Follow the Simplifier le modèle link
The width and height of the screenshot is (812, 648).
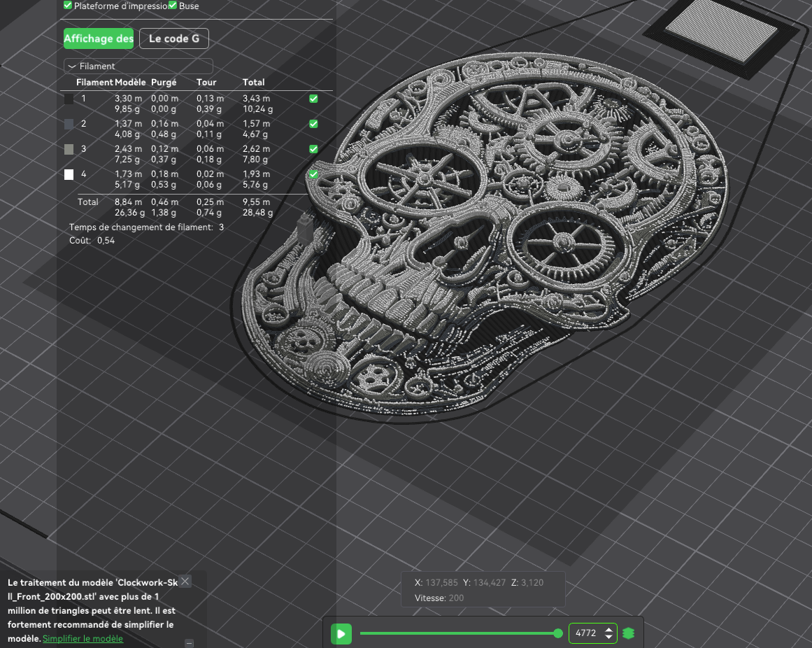pos(83,639)
